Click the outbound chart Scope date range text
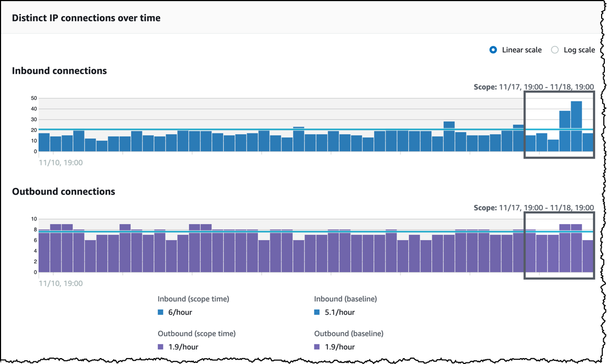The height and width of the screenshot is (364, 607). tap(546, 208)
